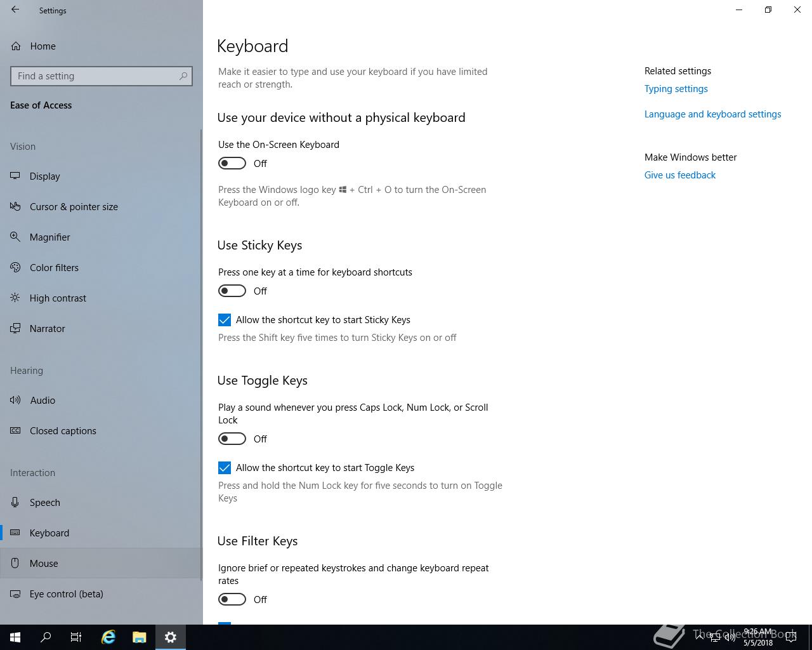Uncheck shortcut key to start Sticky Keys
This screenshot has height=650, width=812.
225,320
